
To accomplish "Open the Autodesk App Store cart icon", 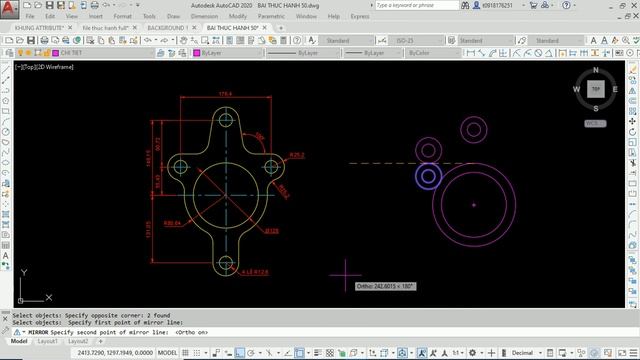I will coord(533,6).
